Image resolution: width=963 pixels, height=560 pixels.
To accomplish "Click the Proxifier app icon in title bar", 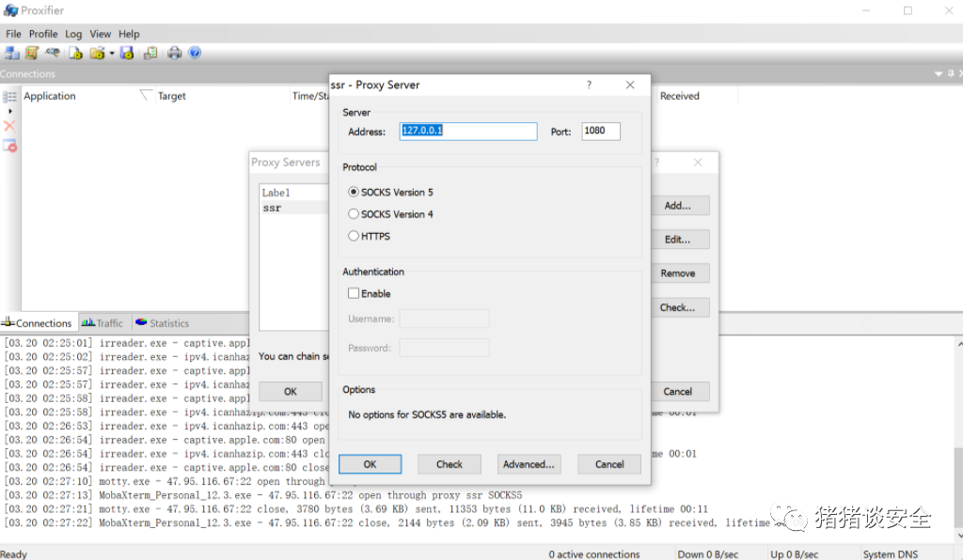I will (x=10, y=10).
